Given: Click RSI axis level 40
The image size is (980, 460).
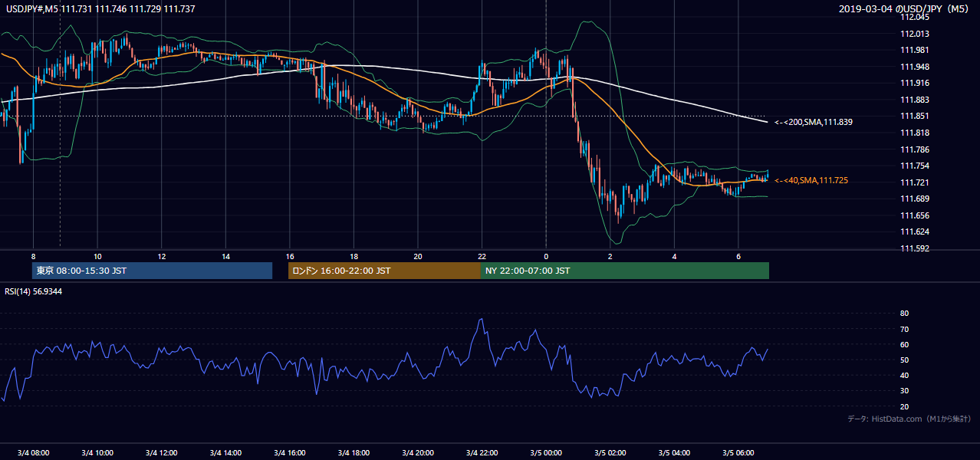Looking at the screenshot, I should [904, 376].
